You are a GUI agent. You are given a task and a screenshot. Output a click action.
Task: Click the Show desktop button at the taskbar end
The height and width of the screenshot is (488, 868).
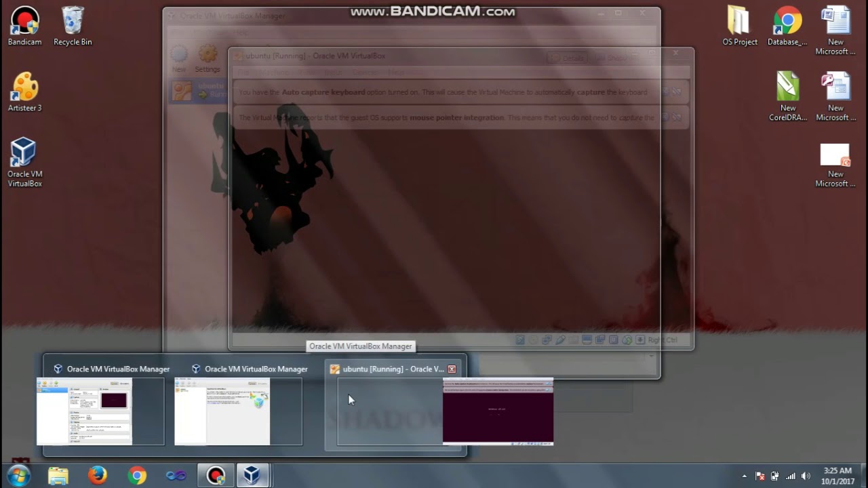tap(863, 476)
